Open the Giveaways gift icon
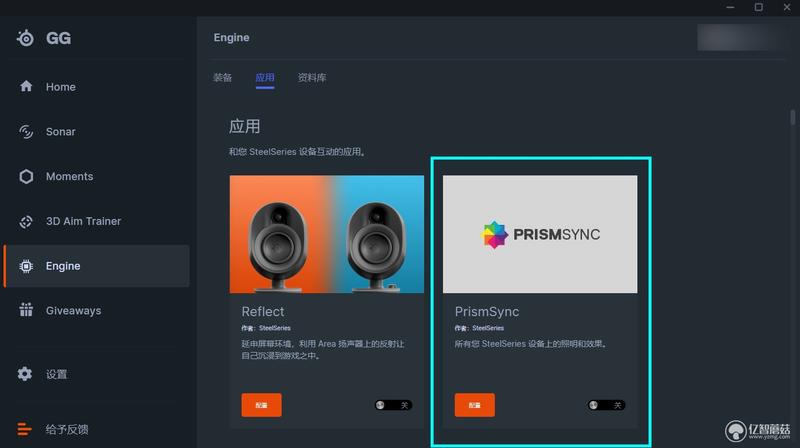800x448 pixels. 26,310
